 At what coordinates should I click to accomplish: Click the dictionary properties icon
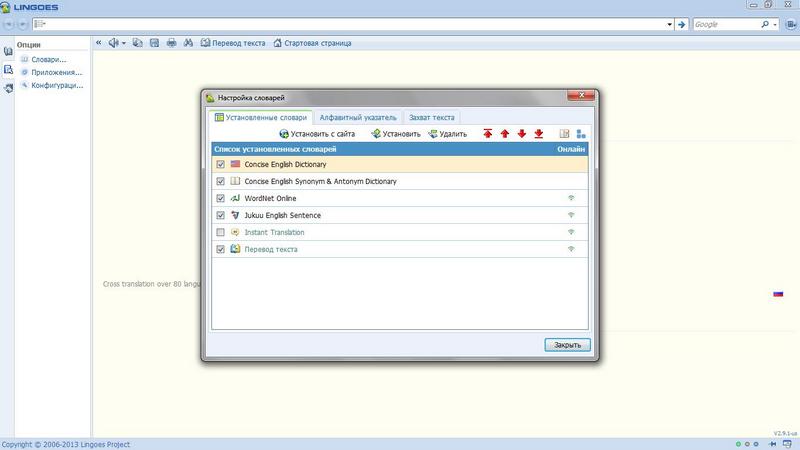pos(564,134)
